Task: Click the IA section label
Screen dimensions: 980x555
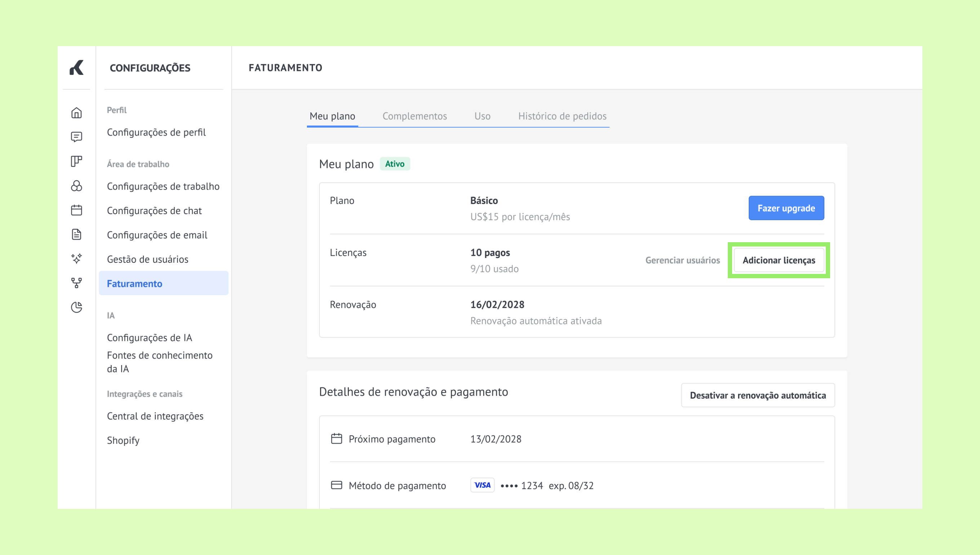Action: [x=111, y=316]
